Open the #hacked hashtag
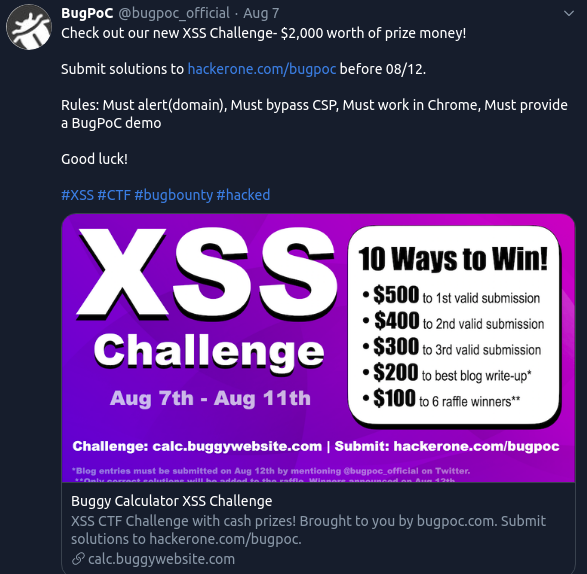 [243, 195]
